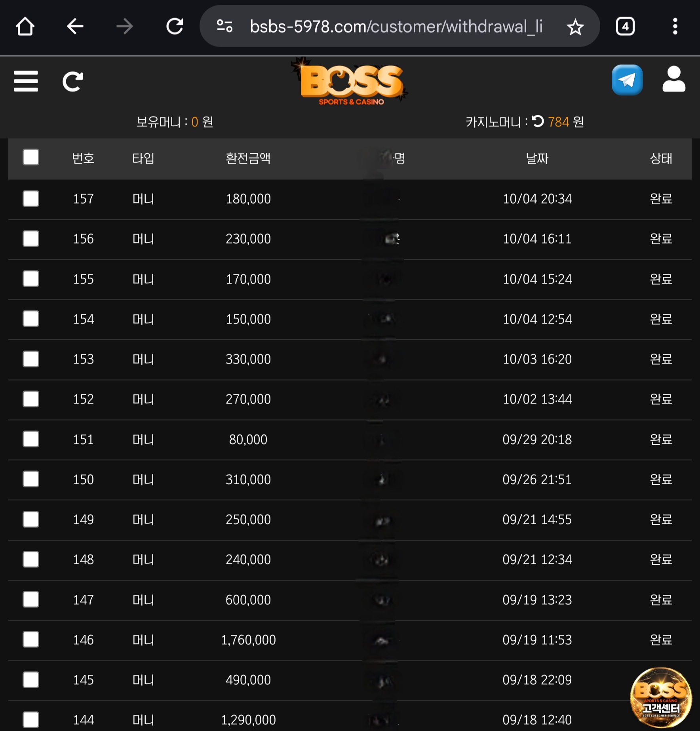Open the user profile icon
This screenshot has height=731, width=700.
(x=673, y=80)
